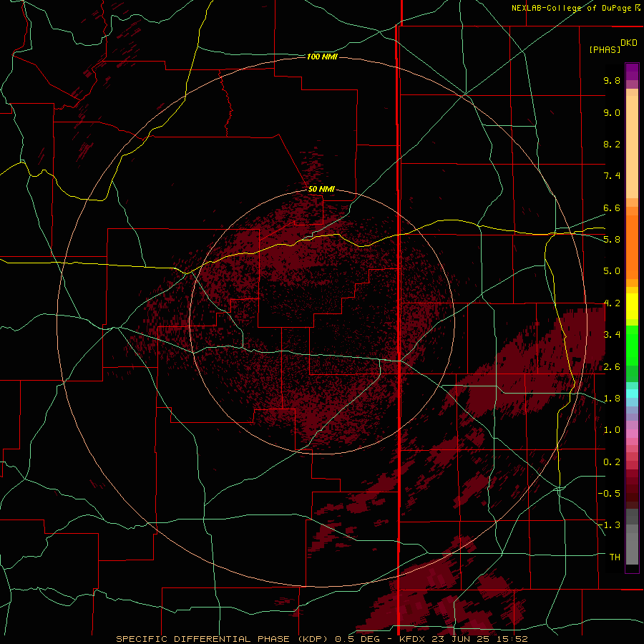
Task: Click the 1.0 scale value
Action: click(612, 430)
